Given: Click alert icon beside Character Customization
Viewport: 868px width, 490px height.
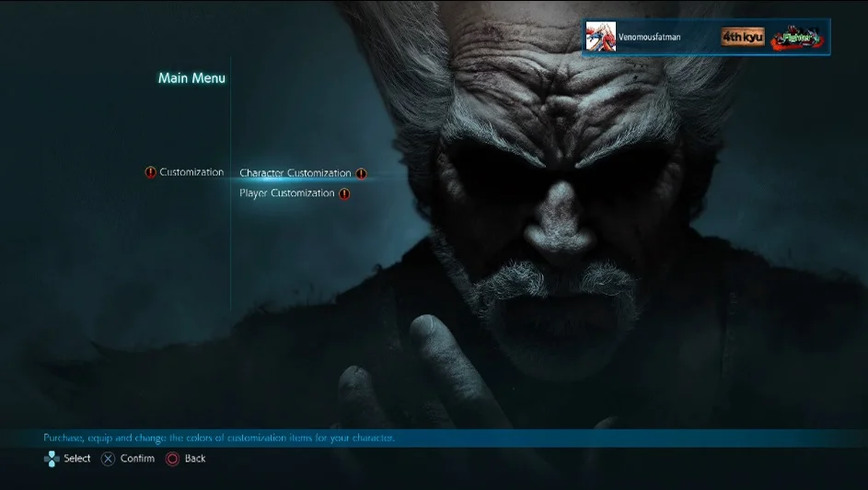Looking at the screenshot, I should 361,173.
